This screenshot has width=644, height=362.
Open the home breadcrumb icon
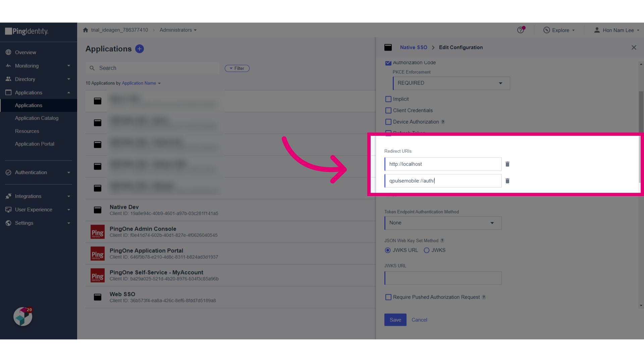coord(86,30)
